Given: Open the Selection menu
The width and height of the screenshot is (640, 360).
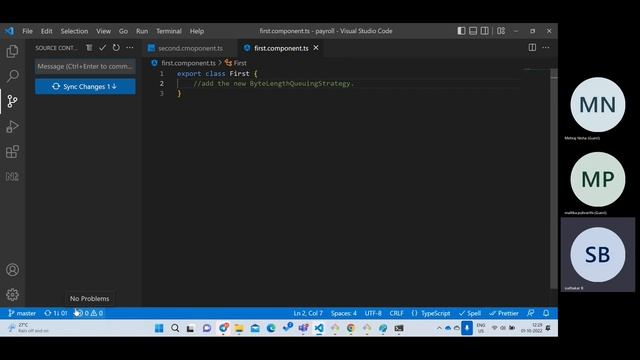Looking at the screenshot, I should (74, 31).
